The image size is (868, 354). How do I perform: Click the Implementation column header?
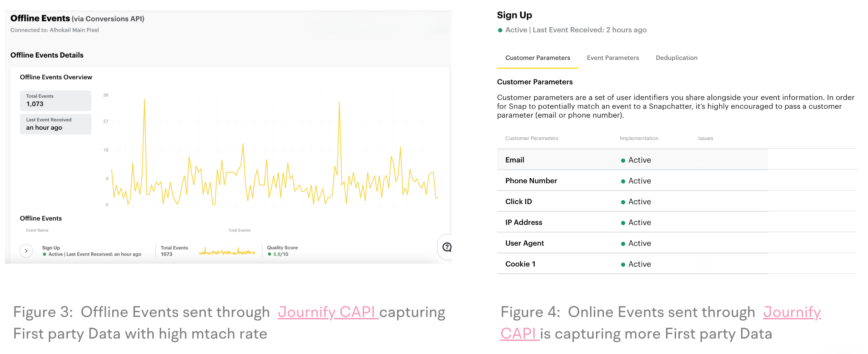point(639,138)
